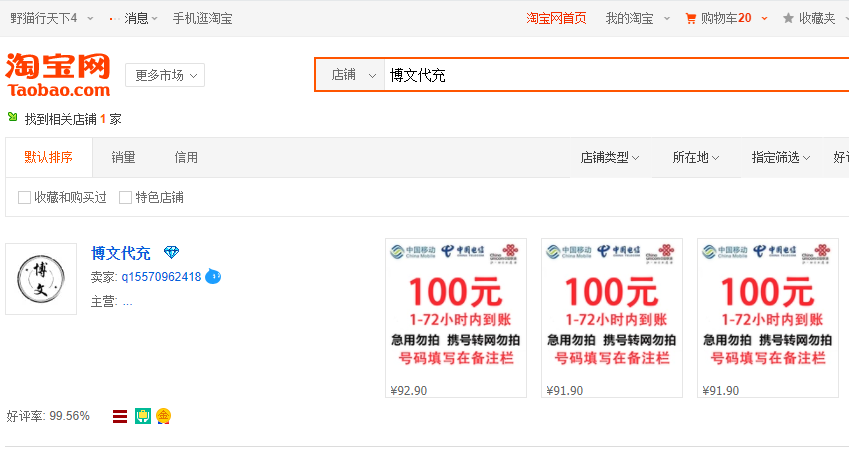Open the last ¥91.90 recharge product
849x457 pixels.
pyautogui.click(x=768, y=318)
